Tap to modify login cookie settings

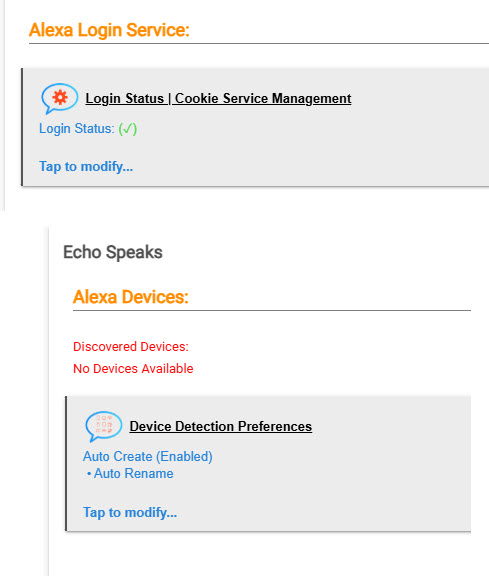86,166
